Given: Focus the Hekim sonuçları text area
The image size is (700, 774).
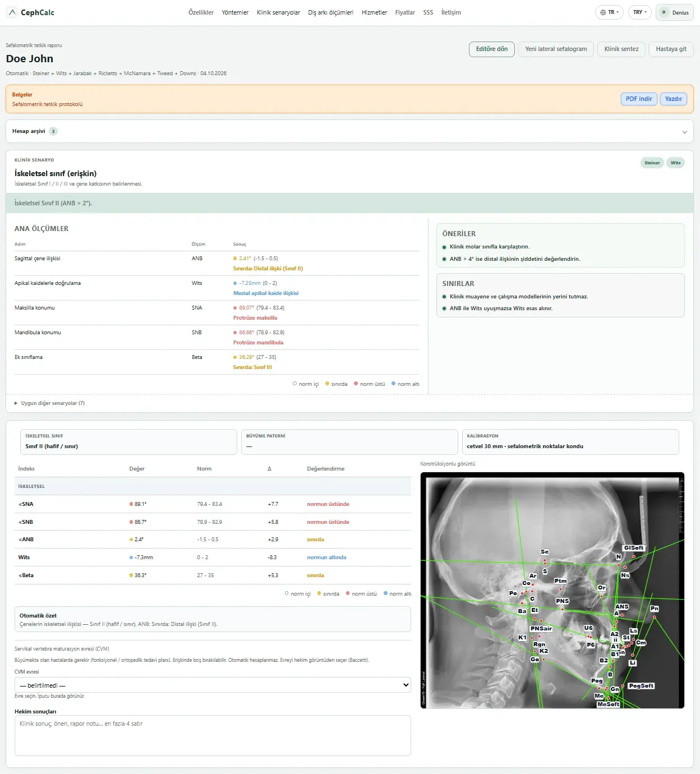Looking at the screenshot, I should [213, 736].
